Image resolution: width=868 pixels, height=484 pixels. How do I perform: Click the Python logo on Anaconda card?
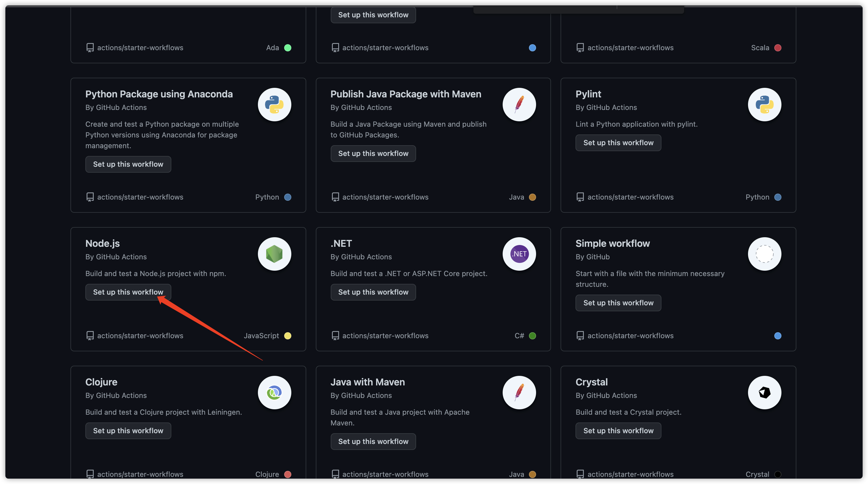click(274, 105)
